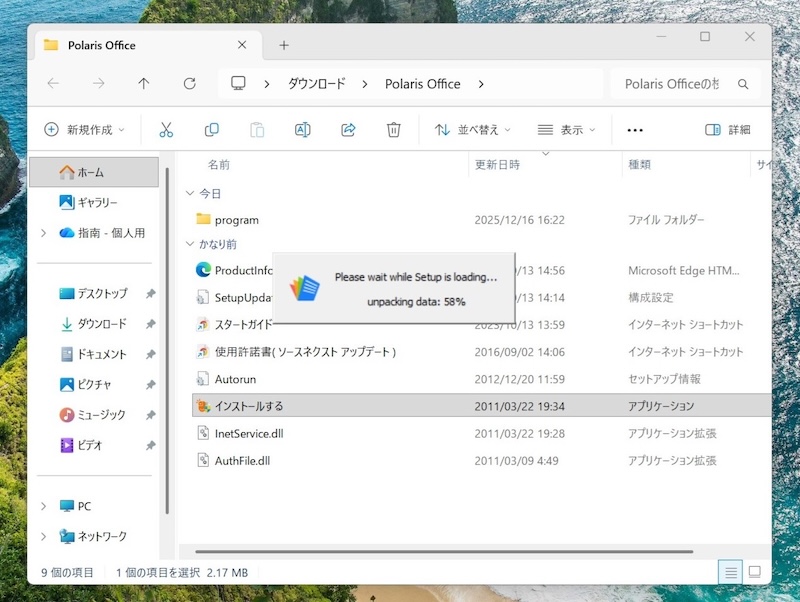Open a new tab with plus button

284,45
